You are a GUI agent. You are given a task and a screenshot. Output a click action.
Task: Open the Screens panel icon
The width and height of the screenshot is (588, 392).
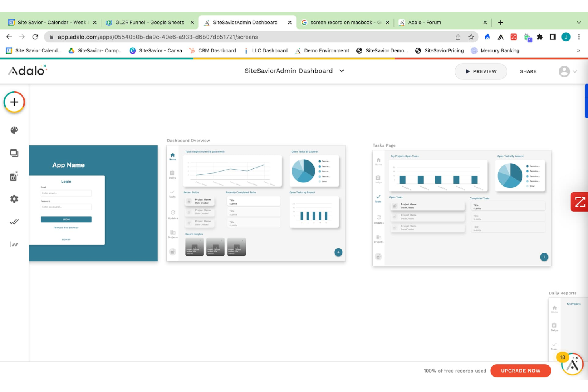coord(14,153)
